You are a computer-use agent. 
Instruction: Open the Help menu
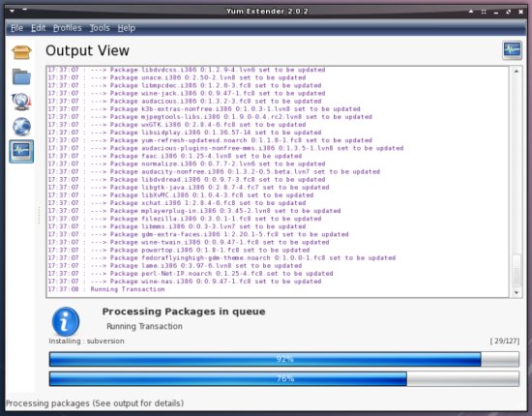click(126, 28)
